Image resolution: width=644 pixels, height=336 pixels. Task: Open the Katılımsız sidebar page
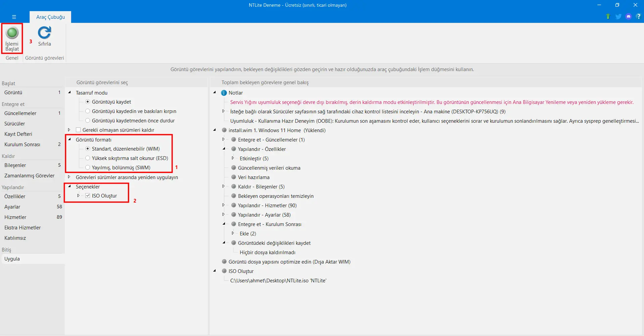pos(32,238)
